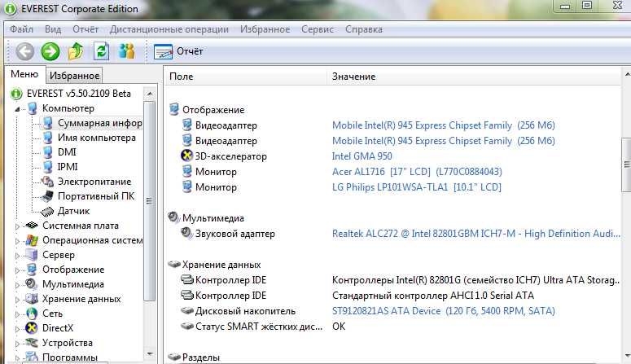Expand the Сервер tree node
Viewport: 631px width, 364px height.
click(x=17, y=256)
